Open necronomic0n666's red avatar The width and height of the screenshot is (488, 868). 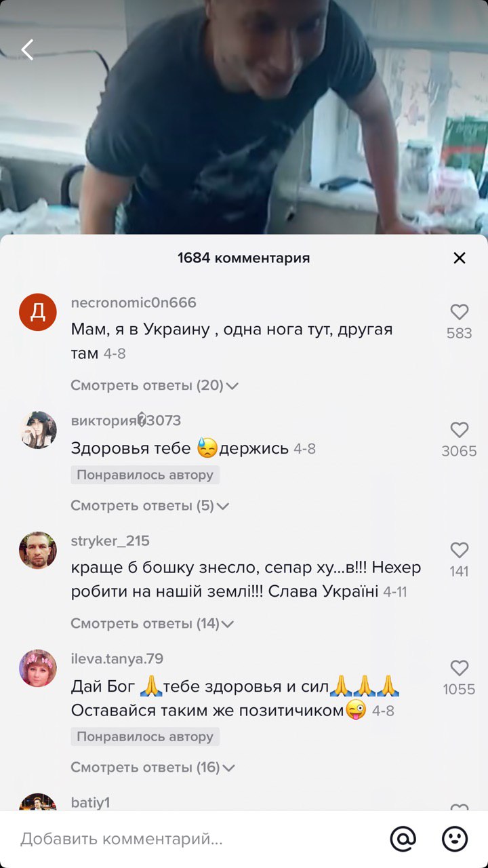[38, 312]
